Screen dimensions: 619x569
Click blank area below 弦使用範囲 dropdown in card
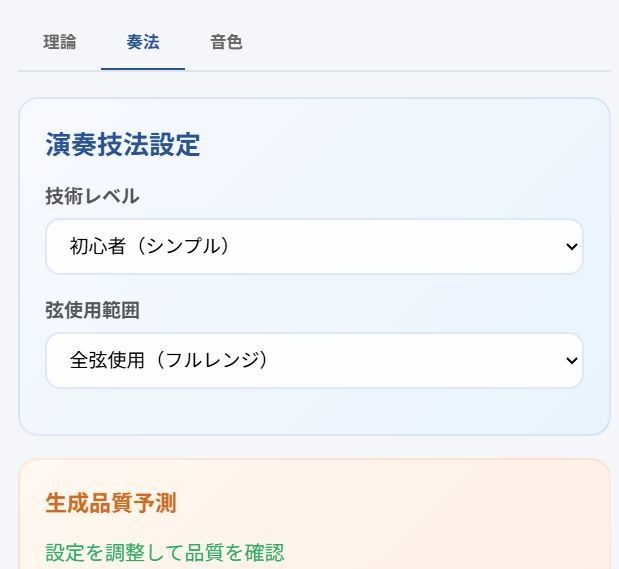click(x=313, y=411)
